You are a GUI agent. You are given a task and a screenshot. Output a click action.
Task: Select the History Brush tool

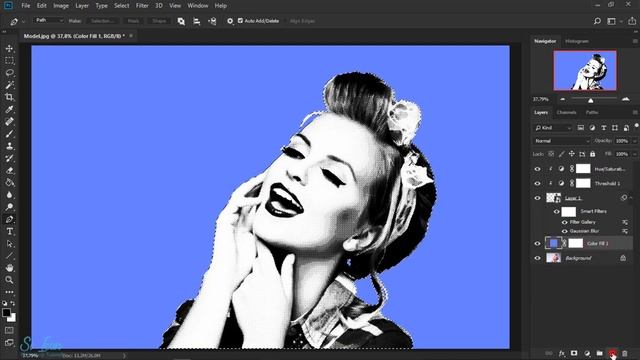point(9,158)
